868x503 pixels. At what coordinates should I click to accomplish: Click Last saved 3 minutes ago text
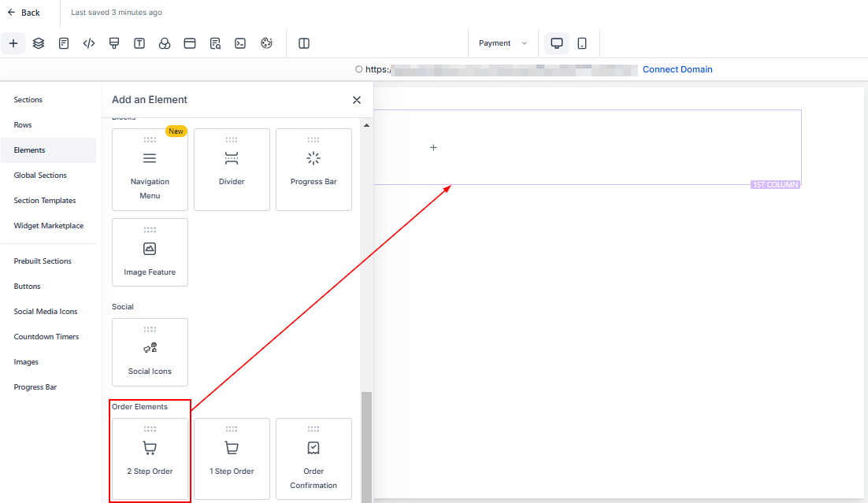[x=117, y=12]
